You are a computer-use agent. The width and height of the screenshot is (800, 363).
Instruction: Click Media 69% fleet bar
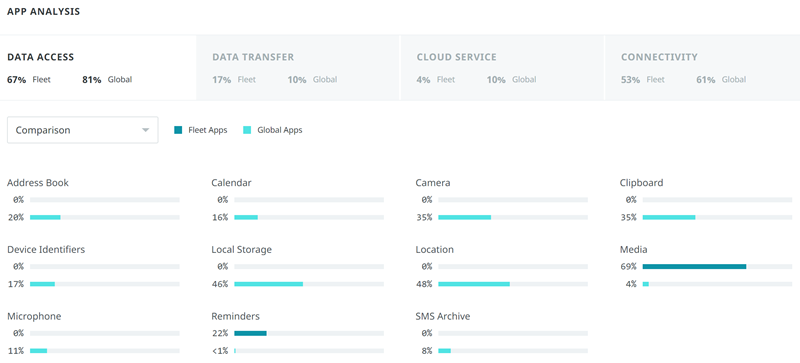point(694,267)
